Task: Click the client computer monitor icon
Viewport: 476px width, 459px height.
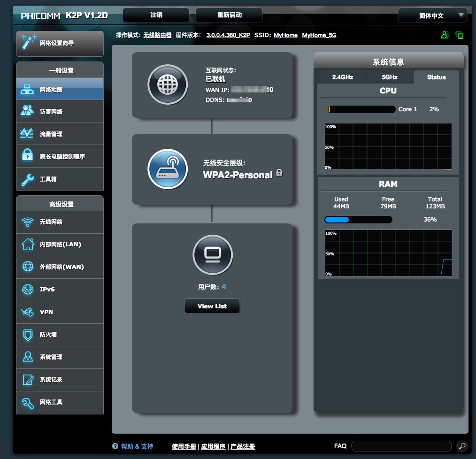Action: click(x=213, y=255)
